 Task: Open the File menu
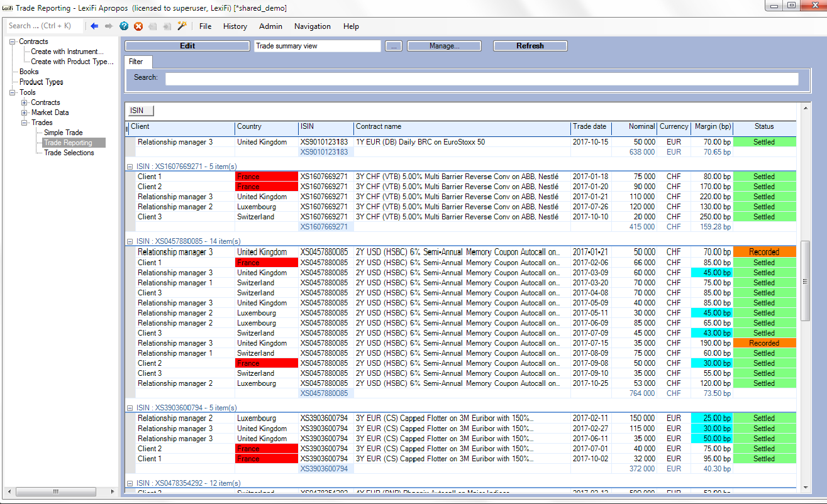coord(205,26)
